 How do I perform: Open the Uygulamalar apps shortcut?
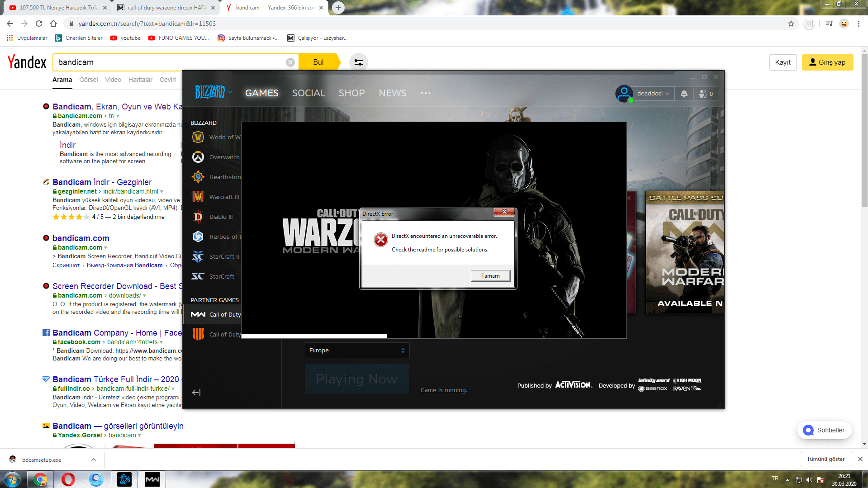(27, 38)
